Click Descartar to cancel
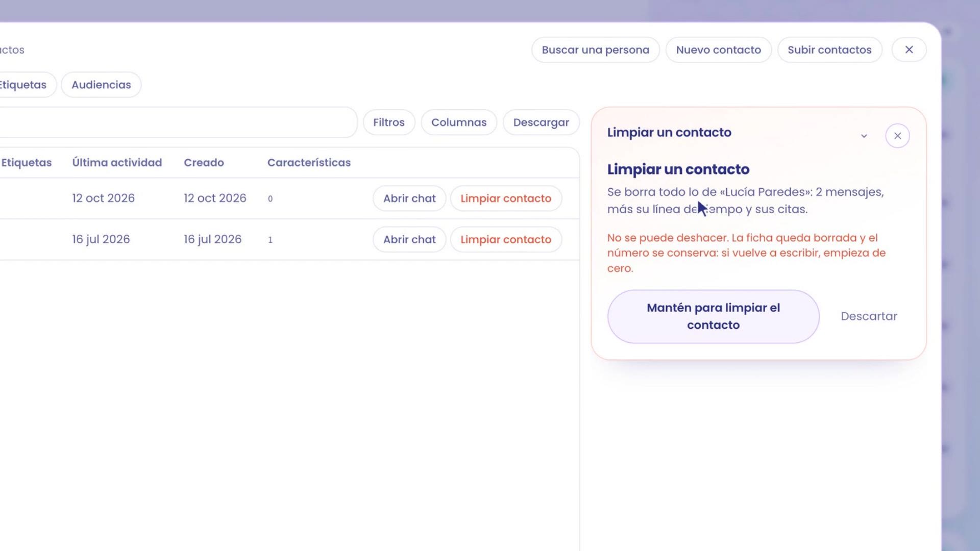980x551 pixels. tap(869, 316)
